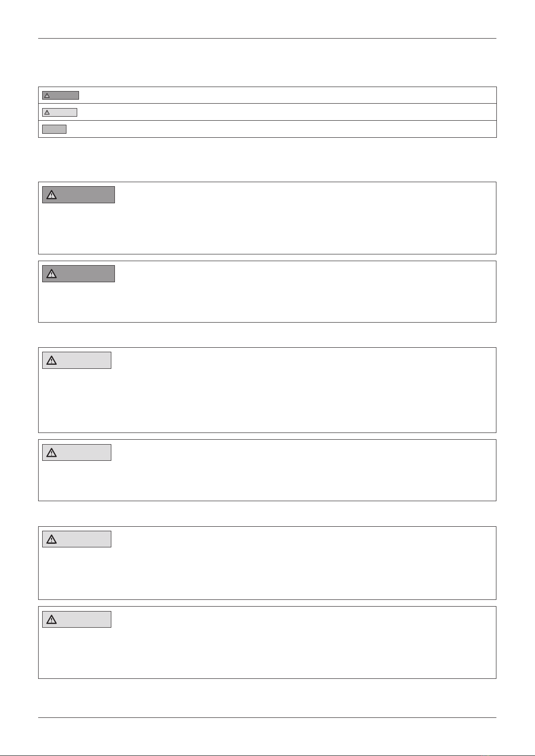Click the small warning triangle in the dark legend badge

tap(47, 96)
